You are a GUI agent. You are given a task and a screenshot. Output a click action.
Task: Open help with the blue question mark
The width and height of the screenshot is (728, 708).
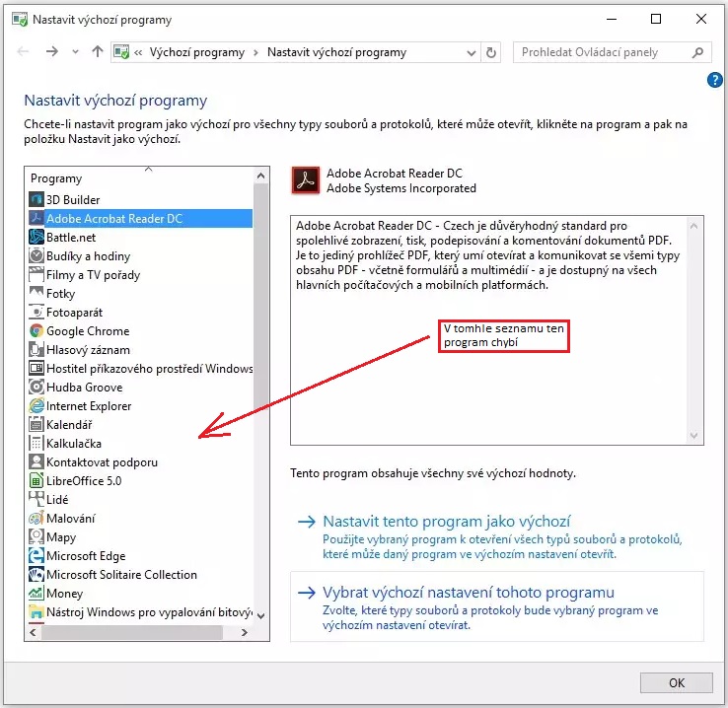714,80
